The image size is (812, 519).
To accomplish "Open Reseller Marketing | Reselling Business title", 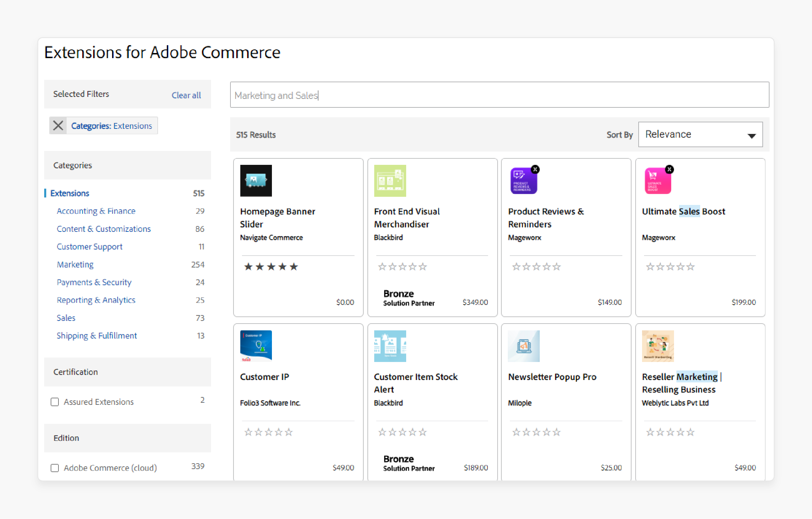I will [682, 383].
